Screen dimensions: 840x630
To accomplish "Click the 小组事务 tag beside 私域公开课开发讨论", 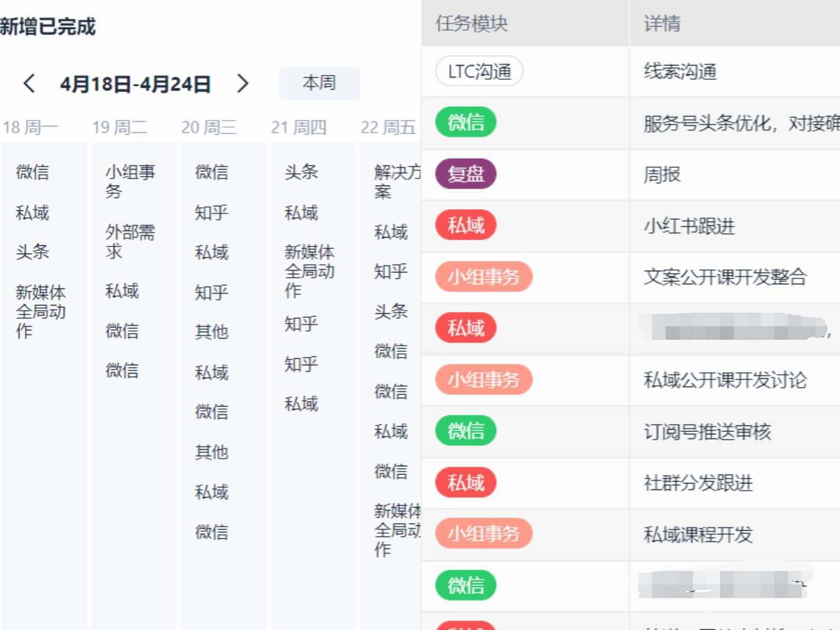I will [484, 379].
